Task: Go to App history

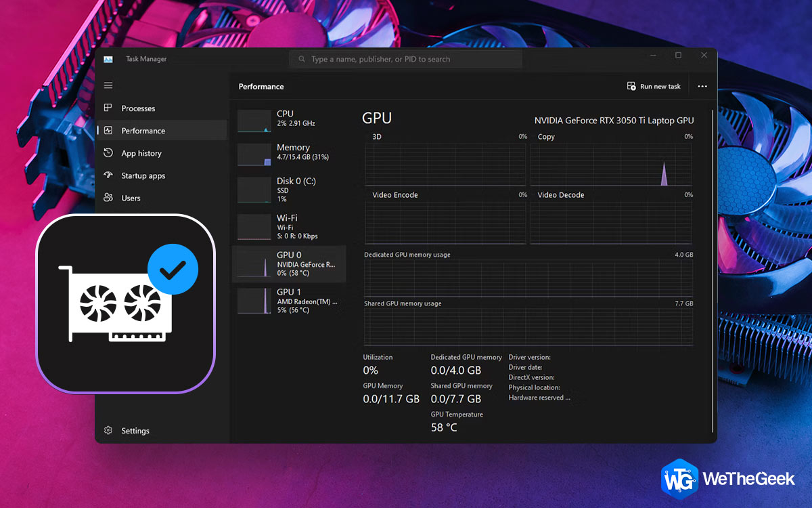Action: (x=161, y=153)
